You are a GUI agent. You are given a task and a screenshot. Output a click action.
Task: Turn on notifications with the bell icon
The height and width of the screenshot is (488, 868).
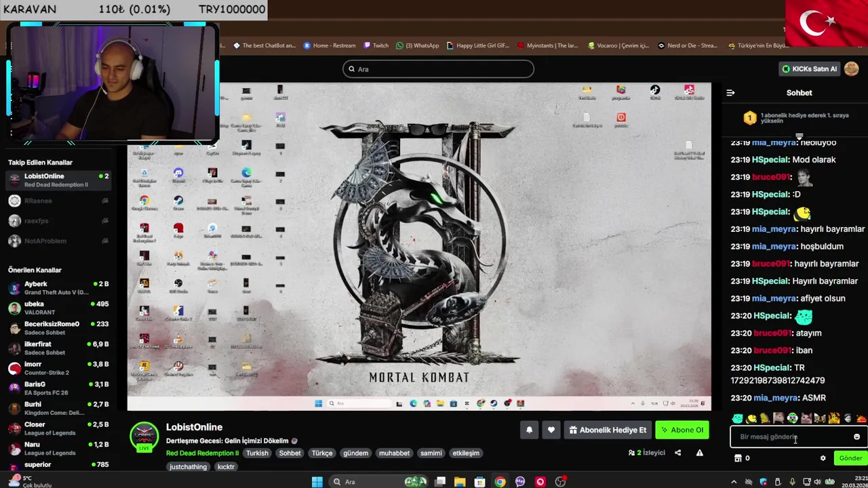530,430
